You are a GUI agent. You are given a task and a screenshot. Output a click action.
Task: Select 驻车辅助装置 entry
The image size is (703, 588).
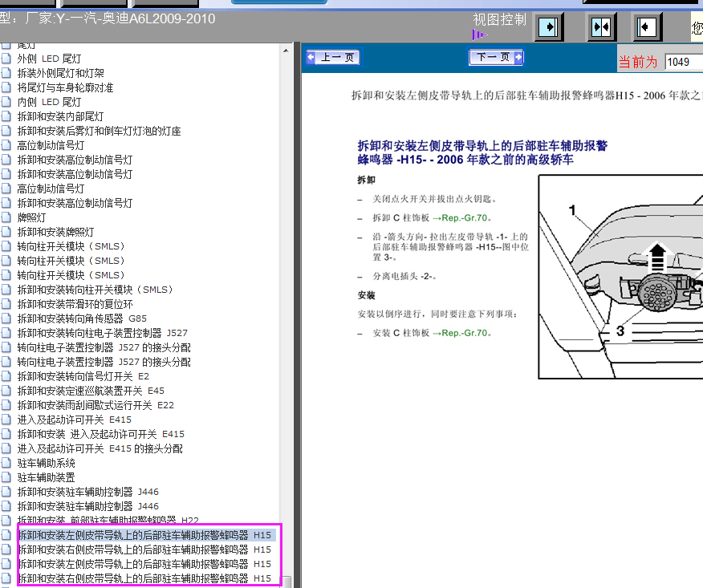point(46,477)
